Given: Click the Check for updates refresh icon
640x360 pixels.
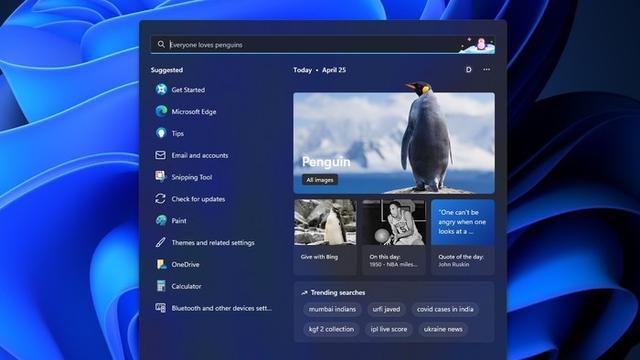Looking at the screenshot, I should coord(160,199).
